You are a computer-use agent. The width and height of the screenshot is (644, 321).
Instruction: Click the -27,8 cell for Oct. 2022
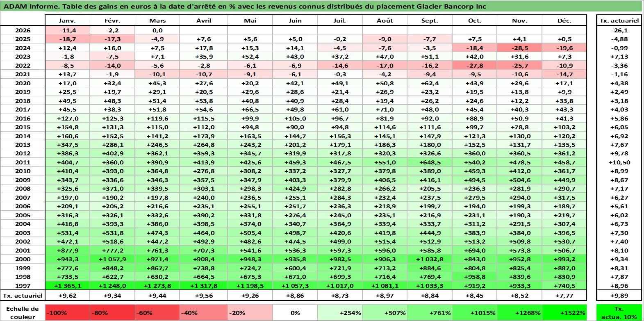pyautogui.click(x=475, y=66)
